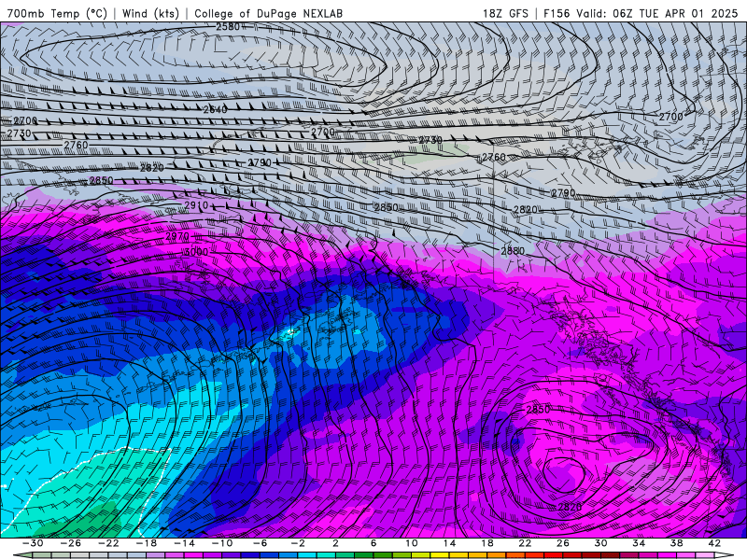Select the 2640 contour label
The image size is (747, 560).
pos(216,109)
